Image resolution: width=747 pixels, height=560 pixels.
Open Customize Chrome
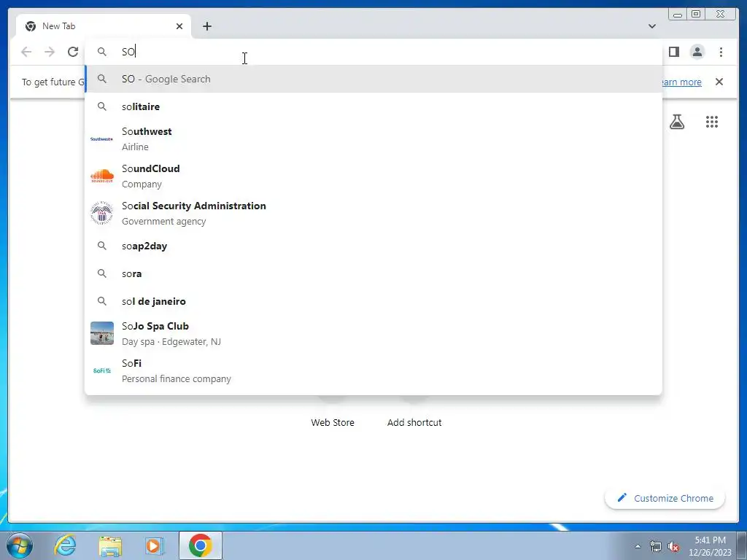(x=665, y=498)
